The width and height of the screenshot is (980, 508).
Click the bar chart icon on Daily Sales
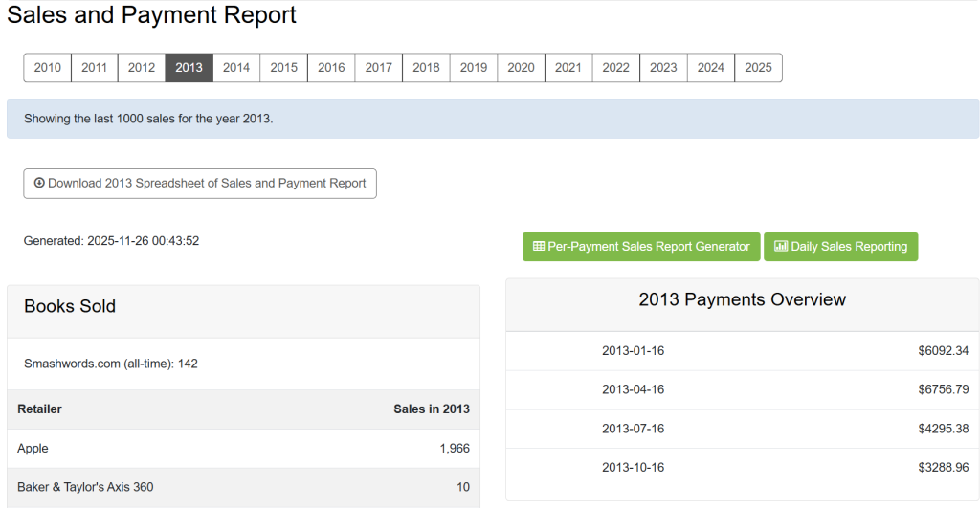coord(781,247)
